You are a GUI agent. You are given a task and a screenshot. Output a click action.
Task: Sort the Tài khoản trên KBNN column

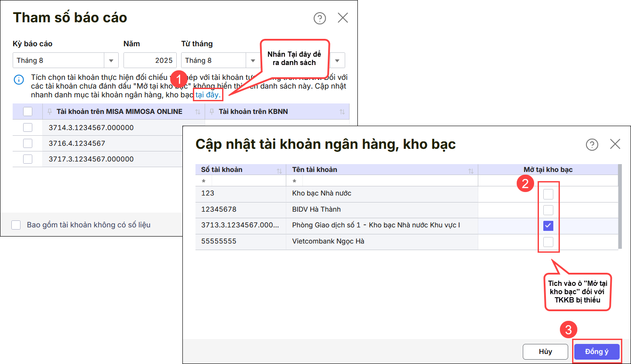click(342, 112)
